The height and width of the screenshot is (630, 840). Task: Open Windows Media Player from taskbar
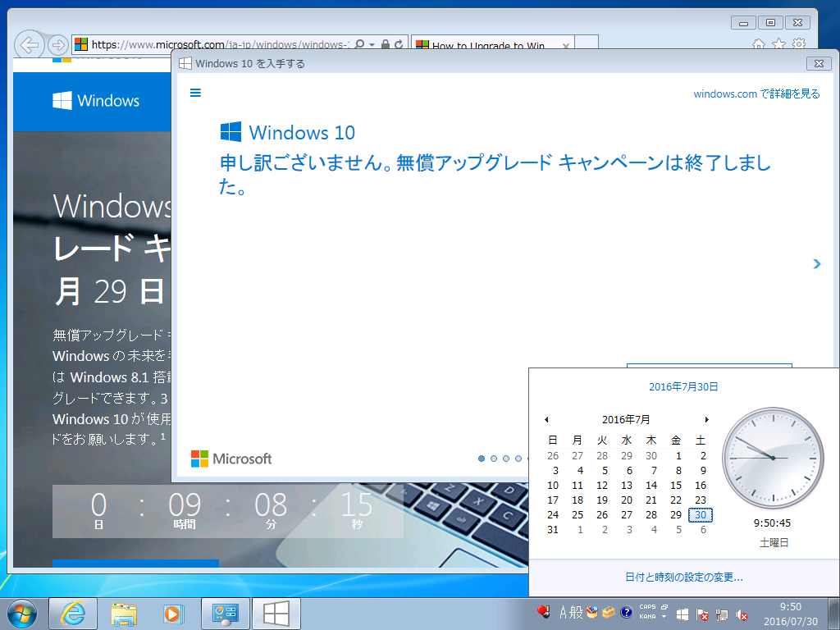tap(174, 614)
